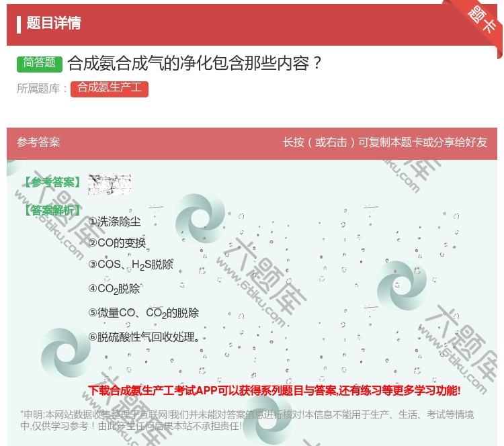Select answer line ①洗涤除尘
This screenshot has height=446, width=504.
(x=114, y=222)
